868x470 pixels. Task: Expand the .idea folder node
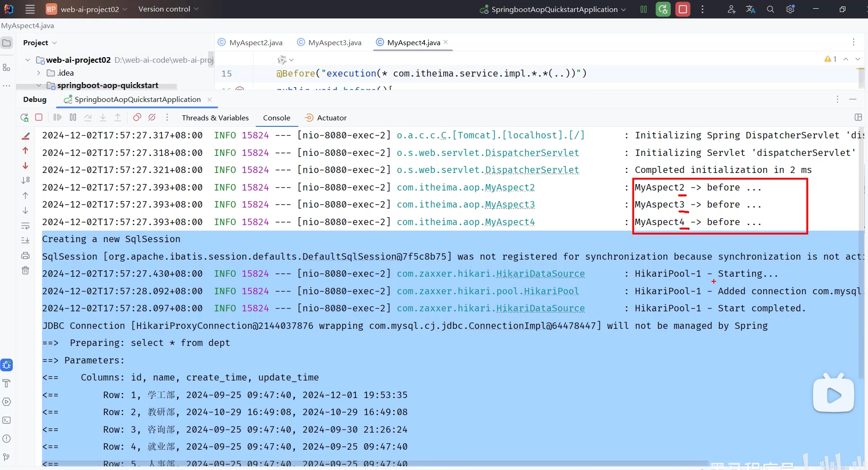[39, 73]
